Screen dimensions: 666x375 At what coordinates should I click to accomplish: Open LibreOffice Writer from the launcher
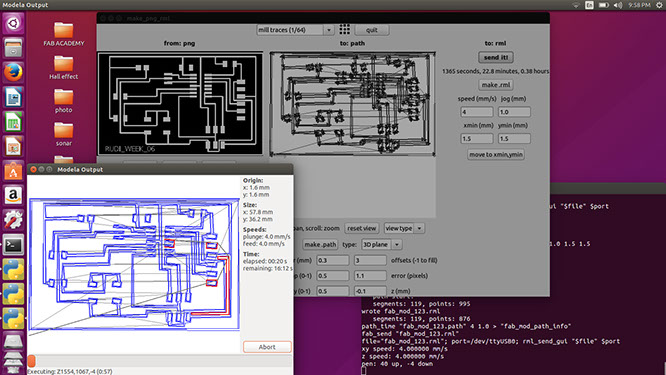pos(13,97)
